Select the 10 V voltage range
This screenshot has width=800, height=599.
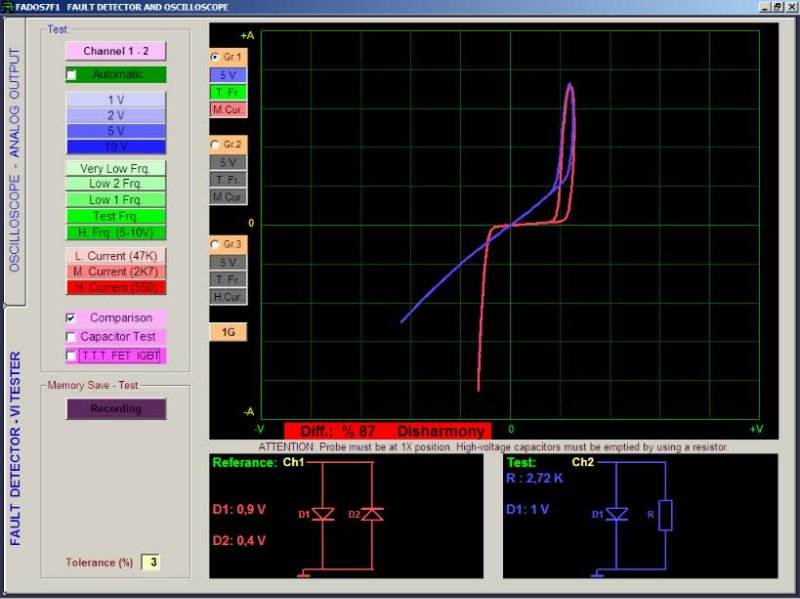click(x=116, y=146)
